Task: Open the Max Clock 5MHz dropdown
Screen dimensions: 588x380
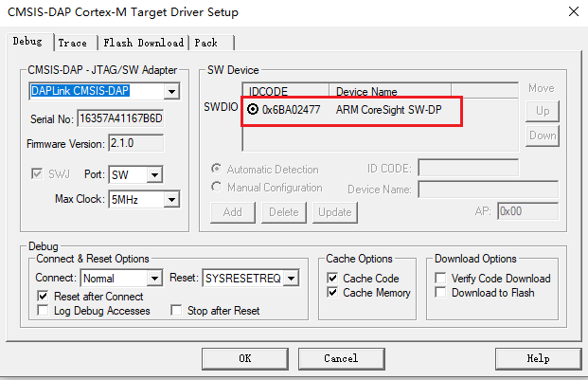Action: click(171, 200)
